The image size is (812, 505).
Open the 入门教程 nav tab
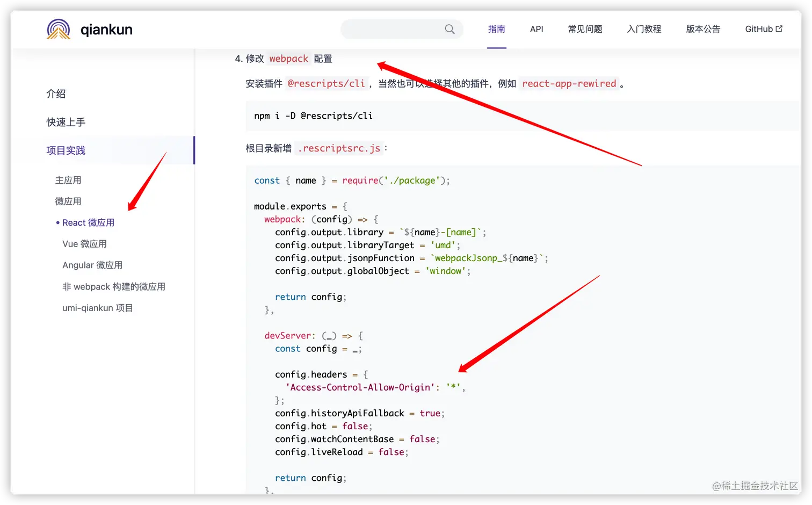644,29
